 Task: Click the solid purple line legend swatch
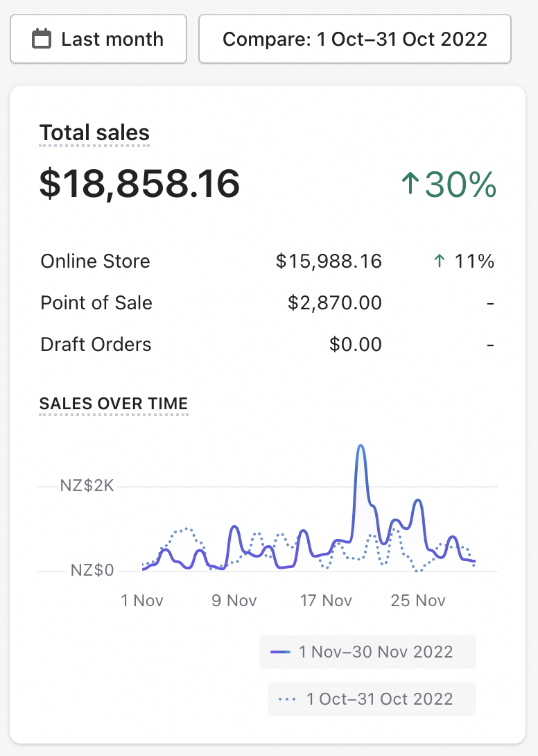click(281, 652)
